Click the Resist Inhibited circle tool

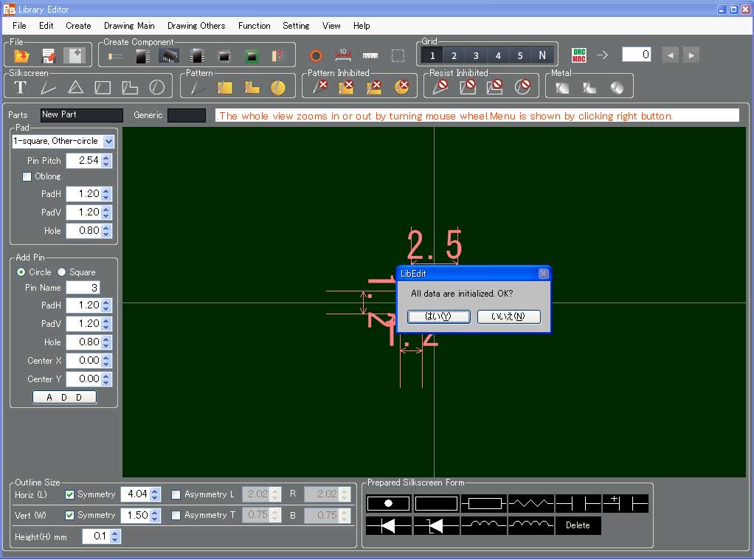click(x=522, y=87)
